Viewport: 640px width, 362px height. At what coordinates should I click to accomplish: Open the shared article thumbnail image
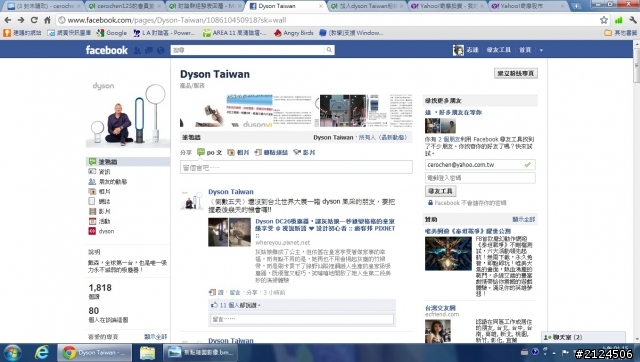(x=229, y=232)
